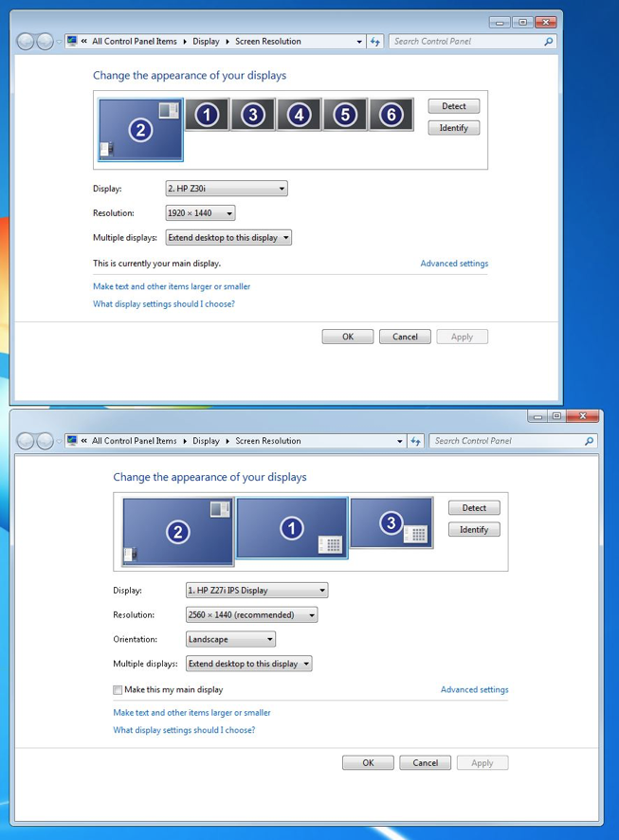This screenshot has height=840, width=619.
Task: Open 'What display settings should I choose?' top window
Action: 164,303
